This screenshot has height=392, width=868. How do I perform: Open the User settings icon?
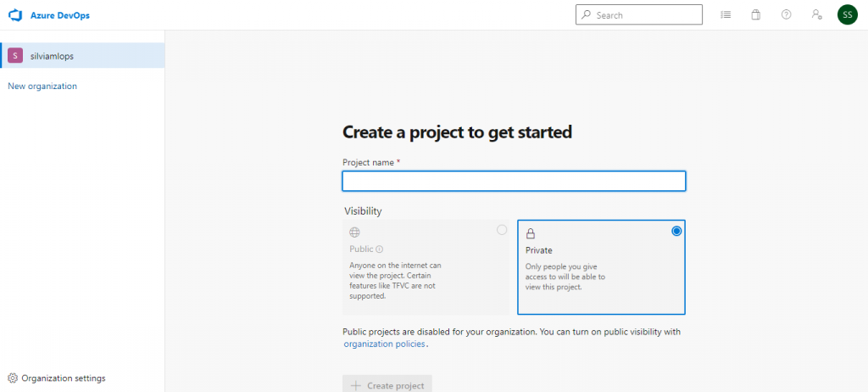[x=816, y=14]
